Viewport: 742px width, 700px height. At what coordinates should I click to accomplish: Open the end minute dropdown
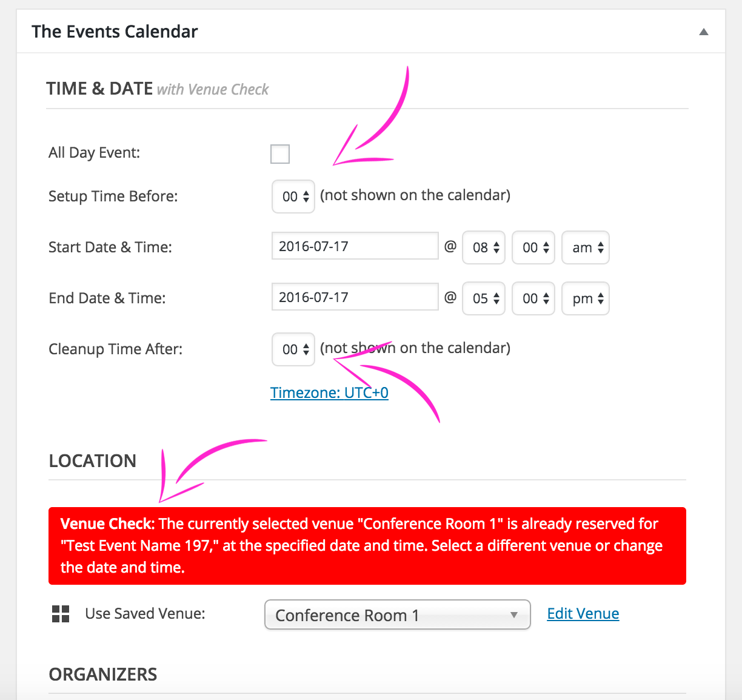coord(533,298)
